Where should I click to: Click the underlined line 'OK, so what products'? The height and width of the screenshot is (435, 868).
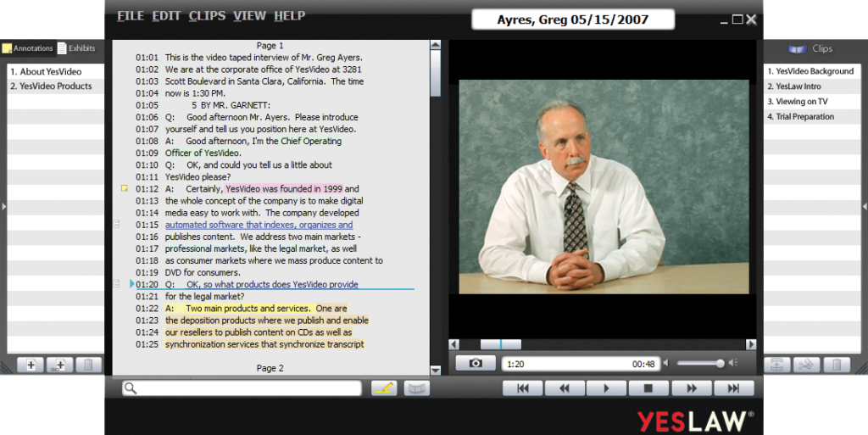(x=272, y=284)
